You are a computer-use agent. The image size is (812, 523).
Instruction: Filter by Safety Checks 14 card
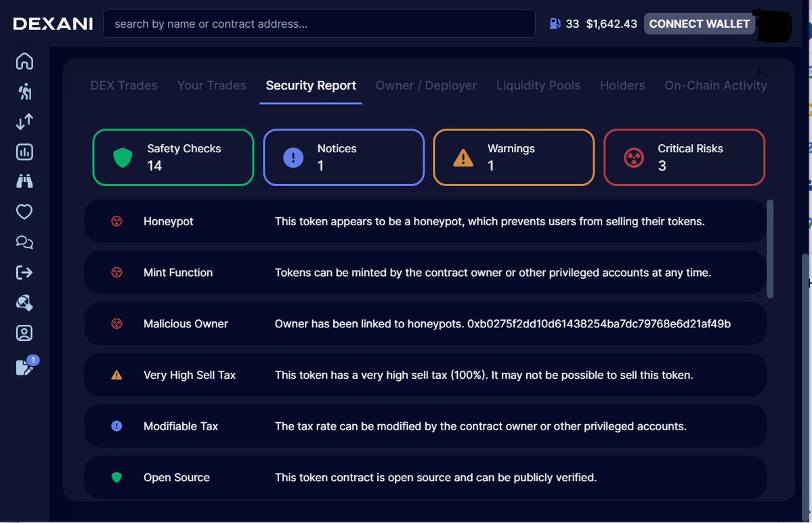click(173, 157)
